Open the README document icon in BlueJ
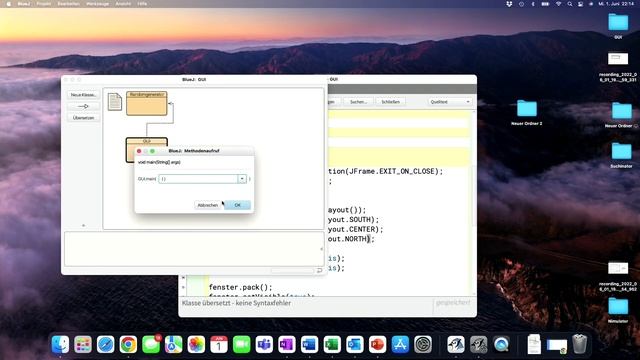 tap(115, 102)
